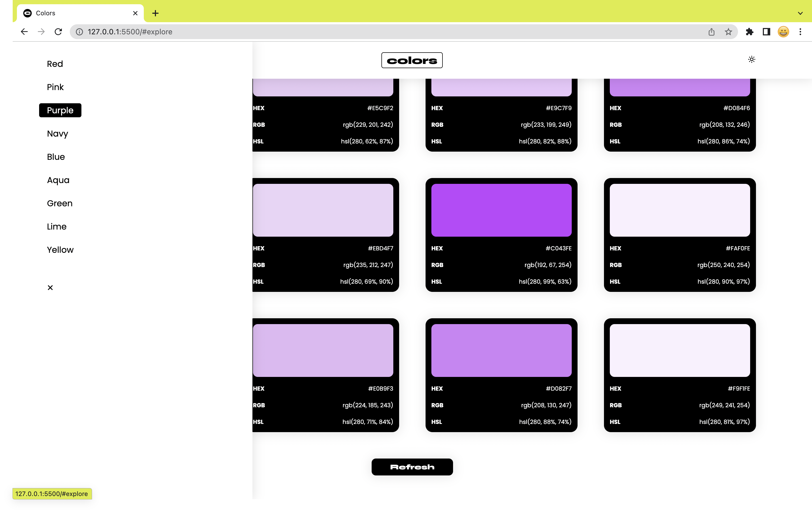Select the Colors browser tab
This screenshot has width=812, height=514.
[x=80, y=13]
